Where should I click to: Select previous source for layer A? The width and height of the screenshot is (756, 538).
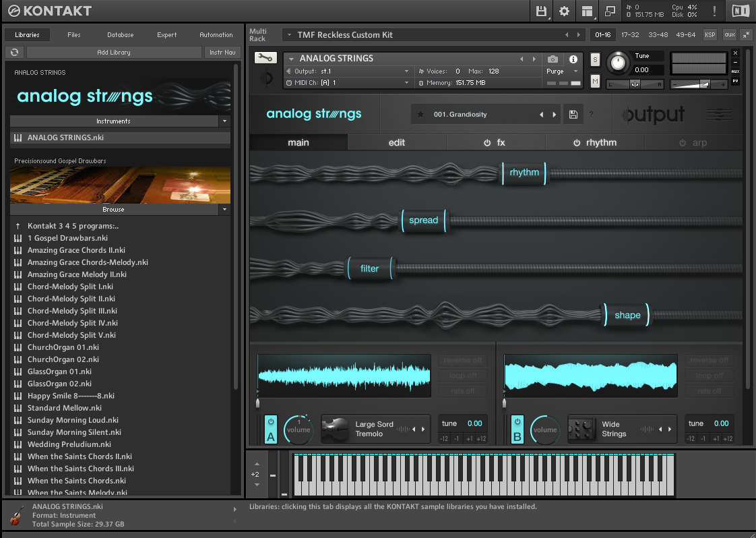point(414,429)
